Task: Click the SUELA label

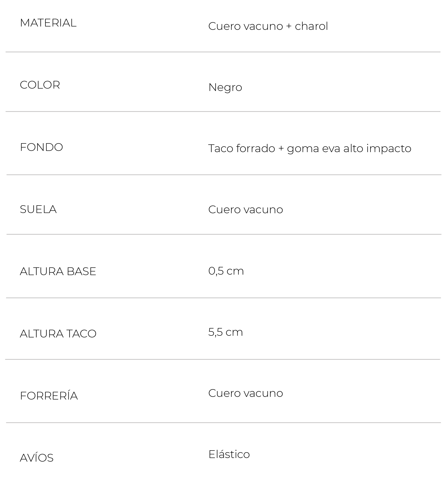Action: 38,209
